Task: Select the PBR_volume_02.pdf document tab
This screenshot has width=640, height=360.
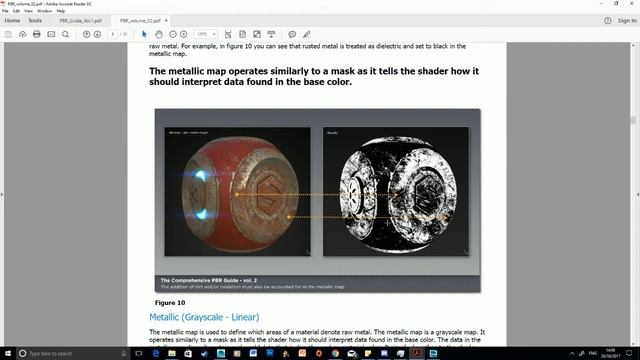Action: (140, 20)
